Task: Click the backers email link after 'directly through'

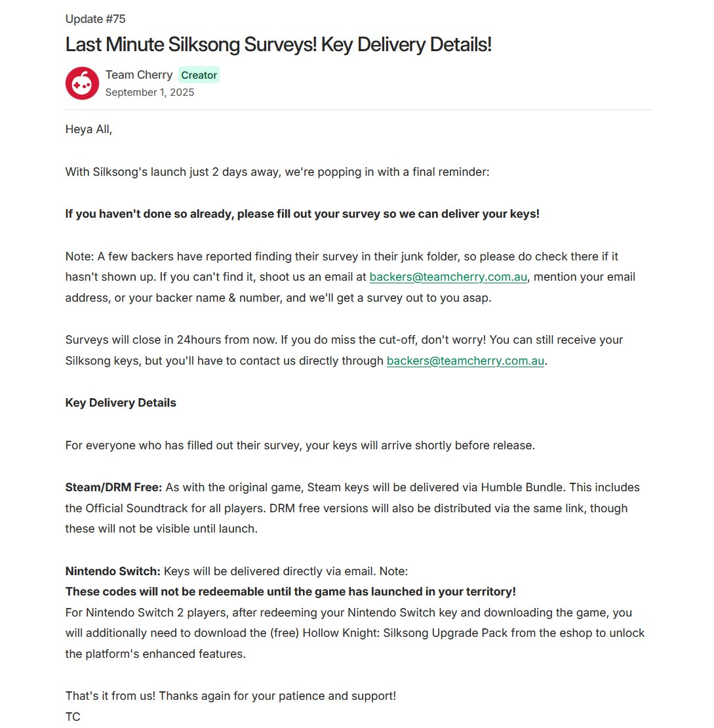Action: pyautogui.click(x=465, y=361)
